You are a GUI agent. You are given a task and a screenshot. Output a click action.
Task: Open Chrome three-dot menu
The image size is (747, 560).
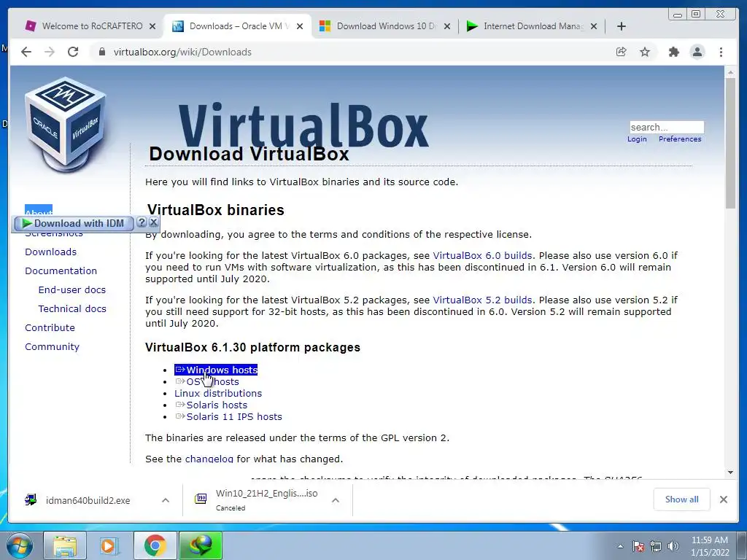coord(721,52)
